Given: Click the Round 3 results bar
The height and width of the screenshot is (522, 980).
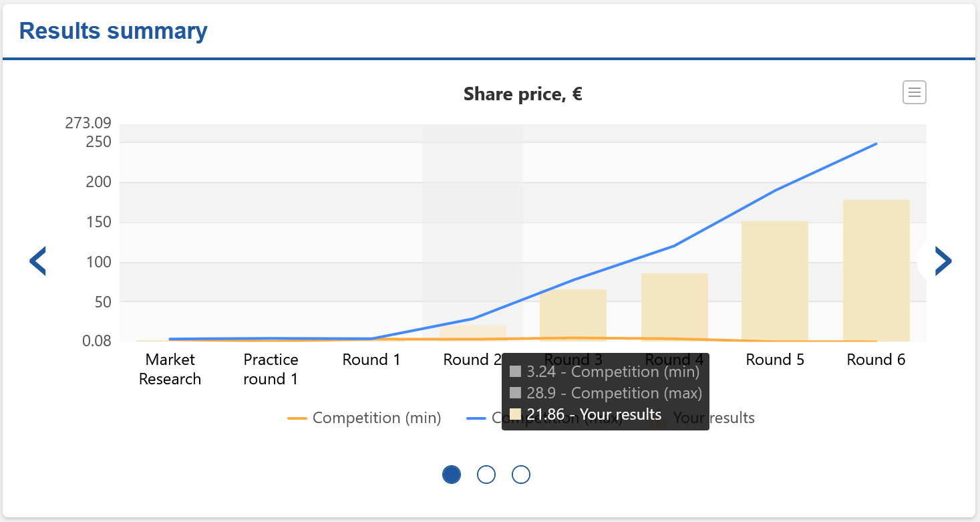Looking at the screenshot, I should 573,314.
